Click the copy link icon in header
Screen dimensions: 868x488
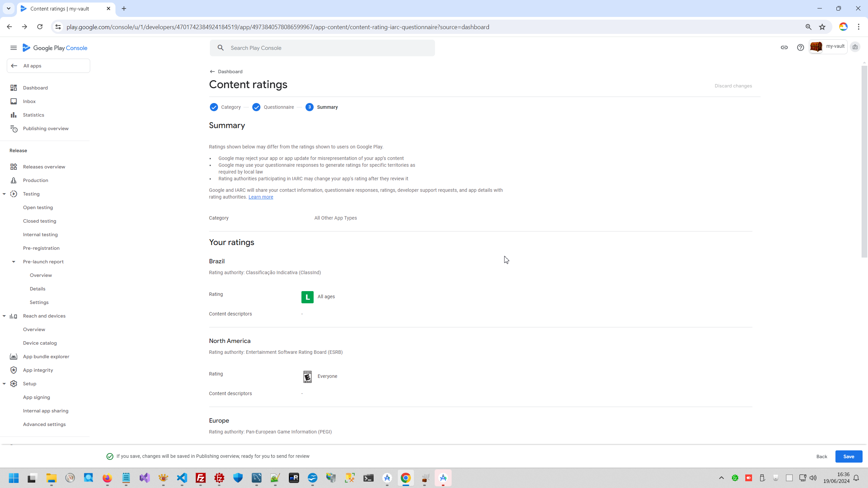784,47
